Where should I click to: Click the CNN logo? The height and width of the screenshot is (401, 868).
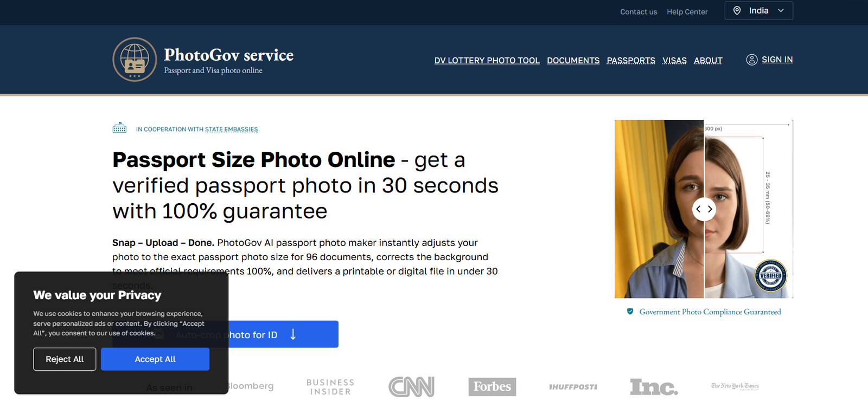(x=411, y=386)
